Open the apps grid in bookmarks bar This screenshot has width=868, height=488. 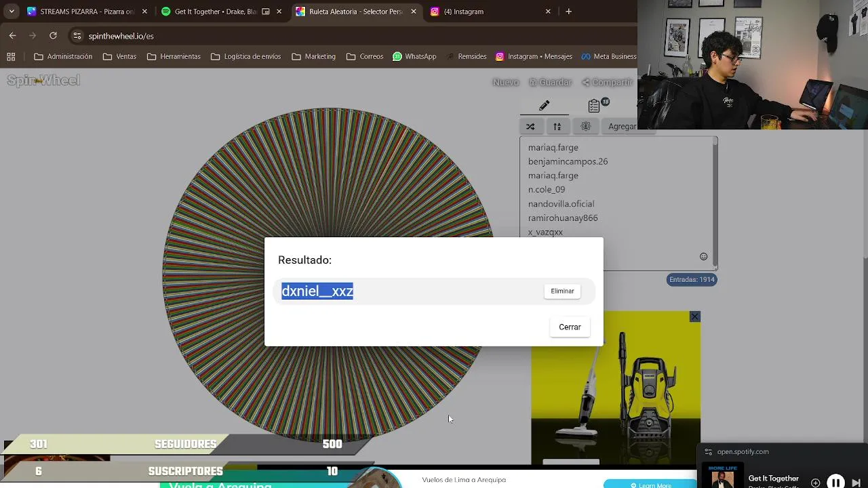(x=11, y=56)
